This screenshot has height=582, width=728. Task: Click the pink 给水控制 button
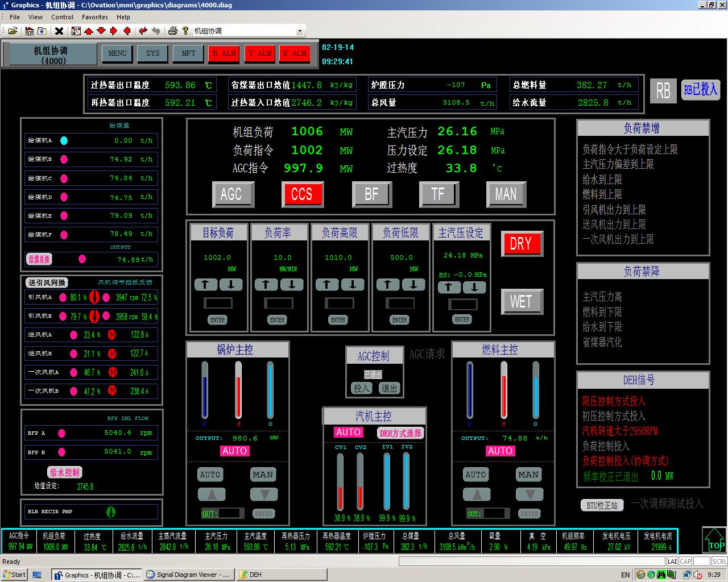point(65,472)
